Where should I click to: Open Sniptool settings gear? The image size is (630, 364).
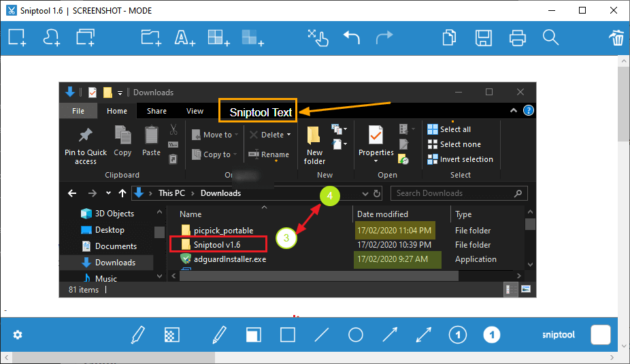(18, 335)
